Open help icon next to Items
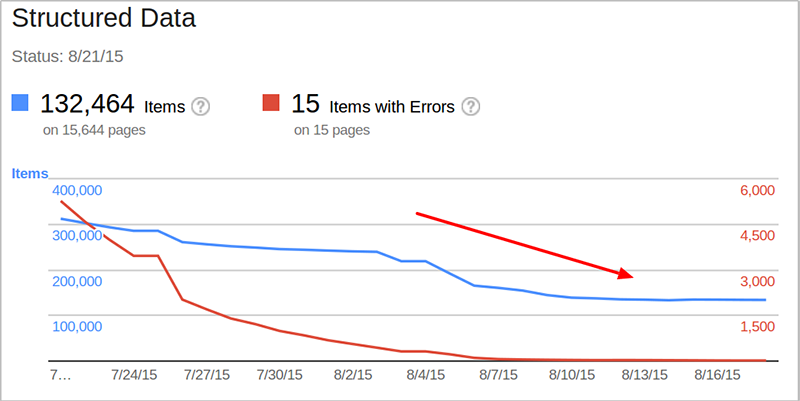This screenshot has width=800, height=401. pos(201,107)
